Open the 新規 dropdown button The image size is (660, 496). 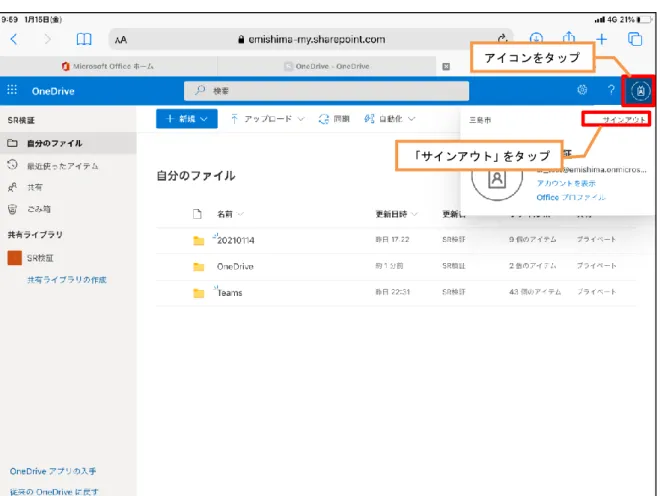[x=186, y=119]
